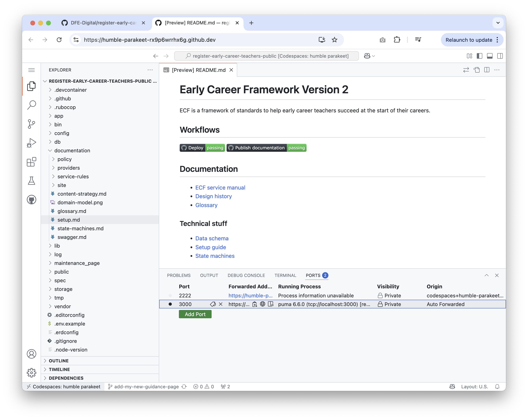Open the Data schema link
The image size is (528, 420).
pyautogui.click(x=212, y=238)
